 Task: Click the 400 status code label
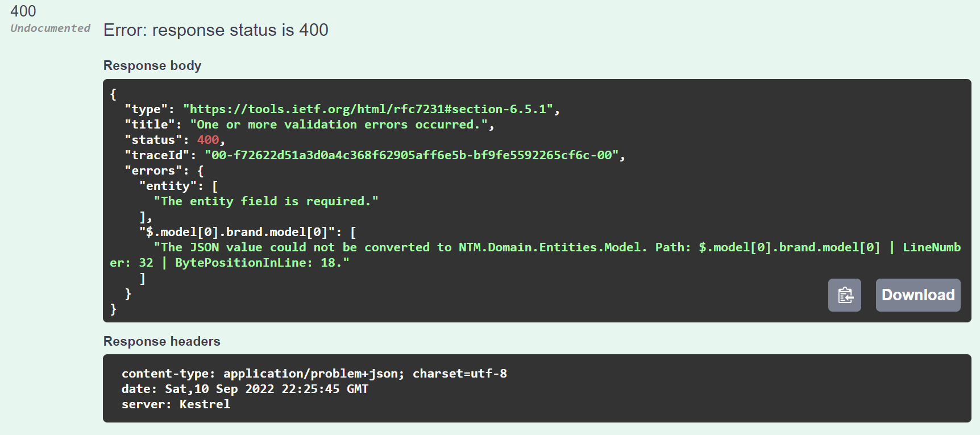pyautogui.click(x=23, y=11)
